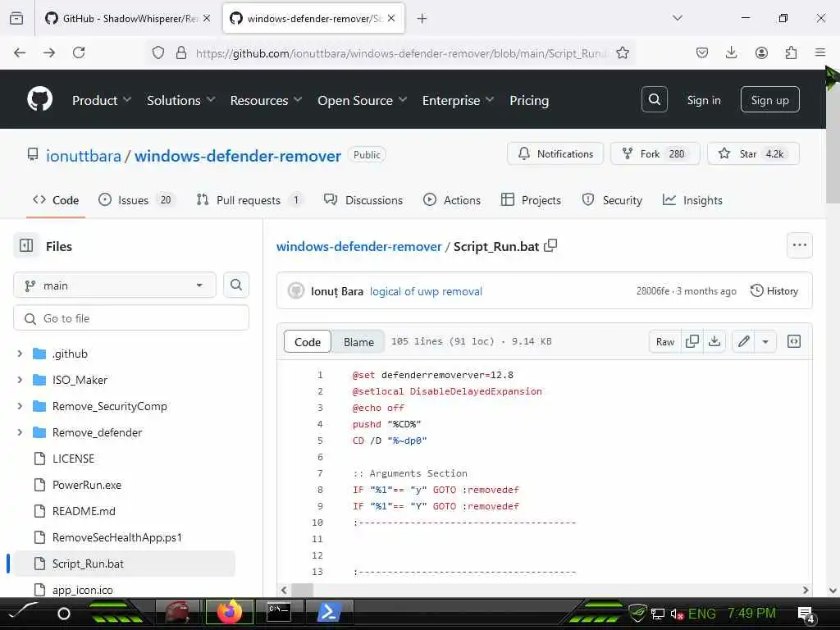Screen dimensions: 840x630
Task: Copy file path next to Script_Run.bat
Action: (550, 246)
